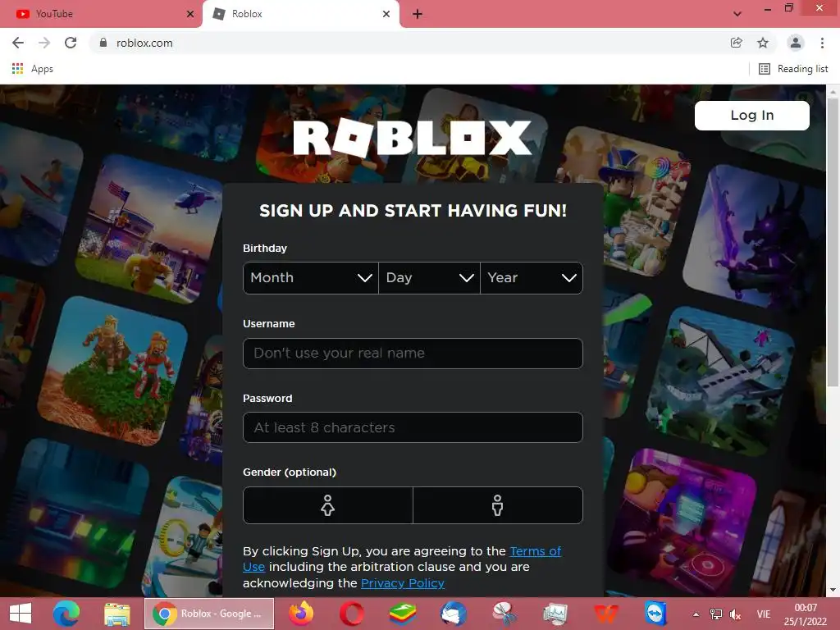The image size is (840, 630).
Task: Click the share page icon
Action: click(737, 43)
